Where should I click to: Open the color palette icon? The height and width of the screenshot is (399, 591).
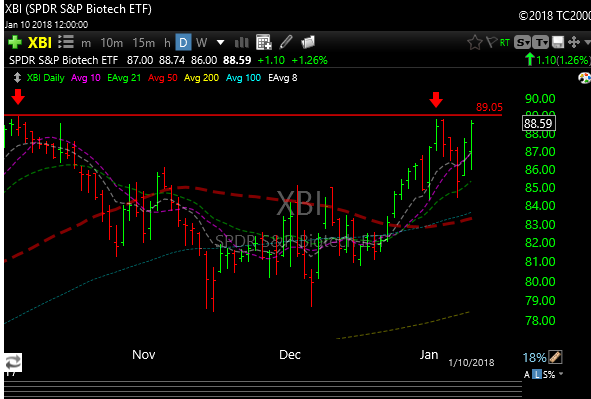click(585, 78)
